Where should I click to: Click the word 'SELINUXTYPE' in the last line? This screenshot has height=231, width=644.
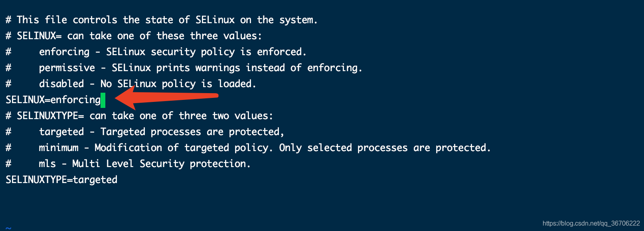[x=36, y=180]
